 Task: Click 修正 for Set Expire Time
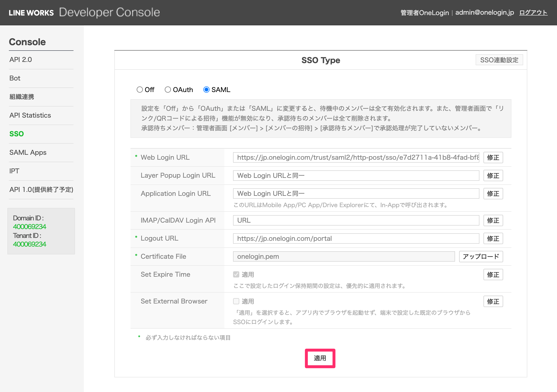pos(493,274)
